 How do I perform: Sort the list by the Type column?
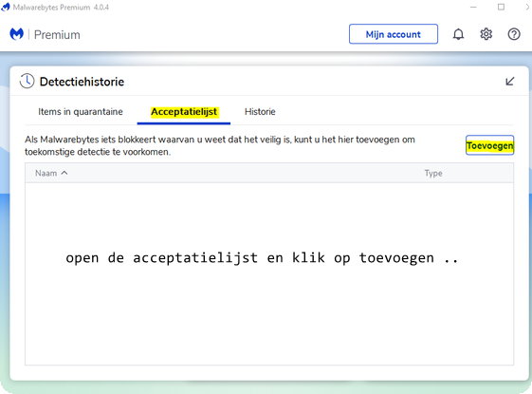tap(433, 173)
